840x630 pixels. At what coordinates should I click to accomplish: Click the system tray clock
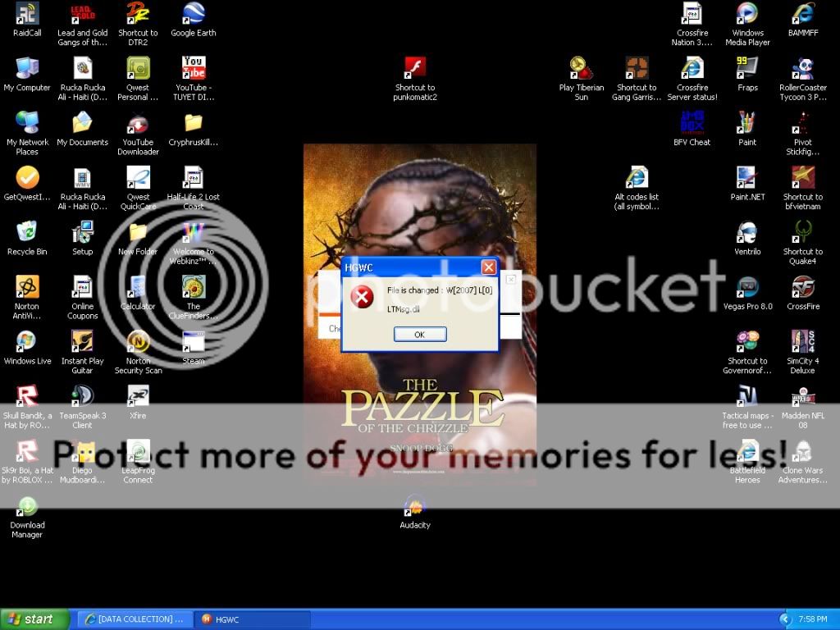814,619
